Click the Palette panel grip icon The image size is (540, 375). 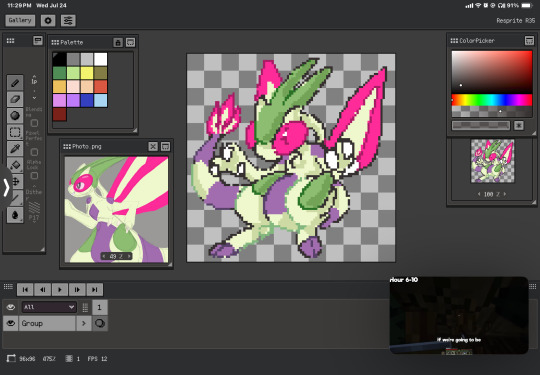pyautogui.click(x=55, y=42)
